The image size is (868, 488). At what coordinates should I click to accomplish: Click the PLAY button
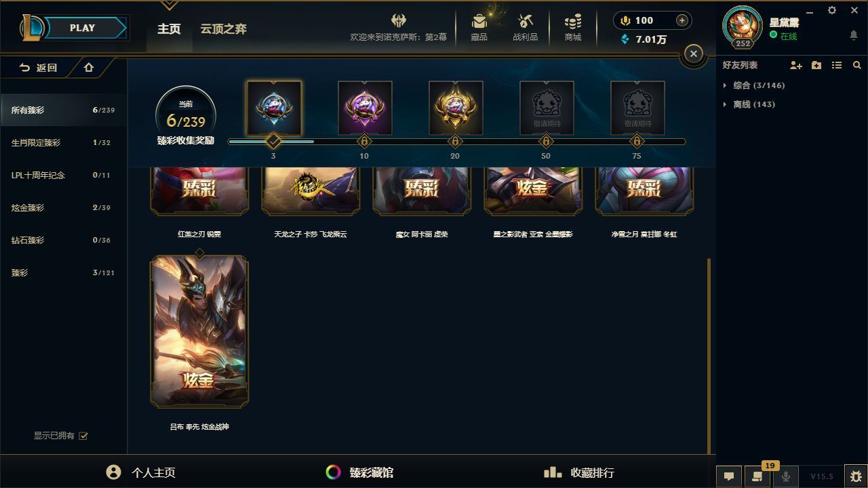82,28
